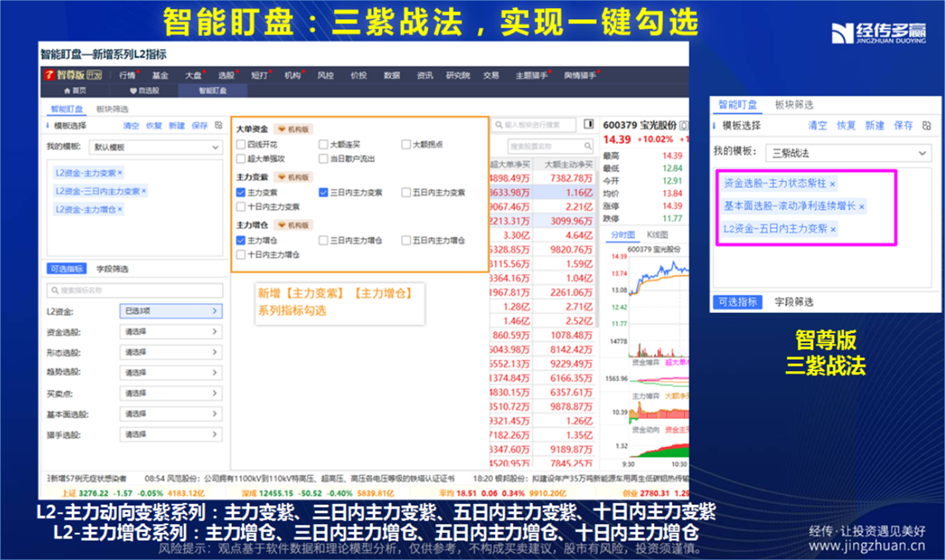Click the 机构版 badge beside 主力变紫 heading
945x560 pixels.
(x=294, y=177)
